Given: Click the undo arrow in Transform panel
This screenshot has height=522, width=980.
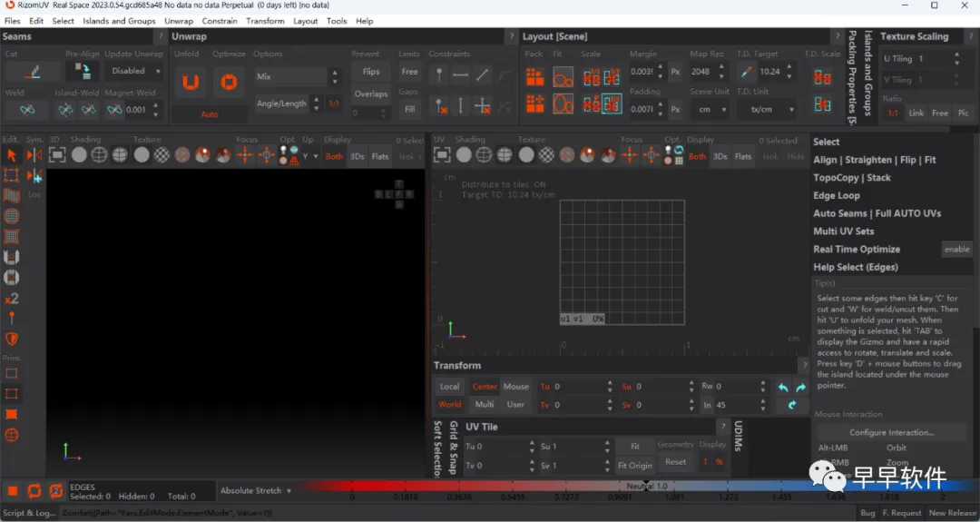Looking at the screenshot, I should point(782,387).
